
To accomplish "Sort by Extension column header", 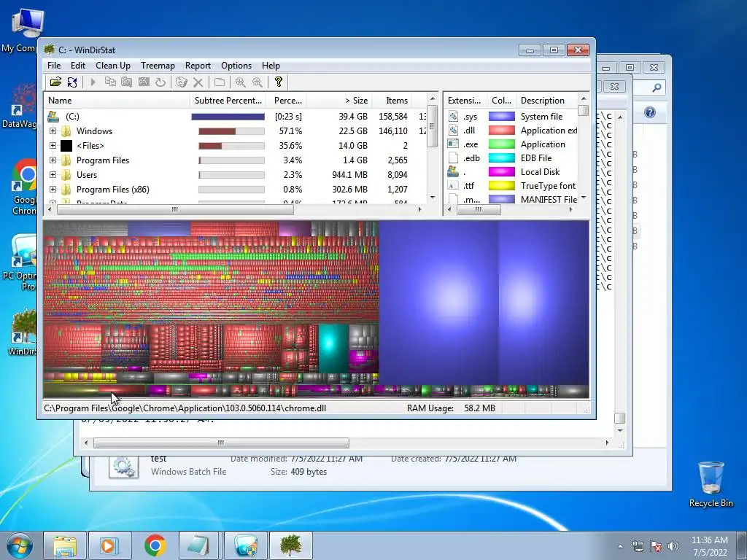I will click(x=465, y=101).
